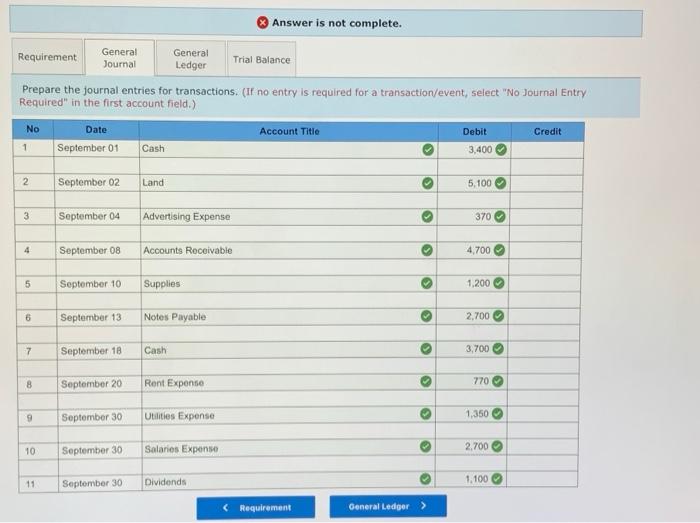Click the debit value 4,700
This screenshot has height=523, width=700.
point(479,250)
